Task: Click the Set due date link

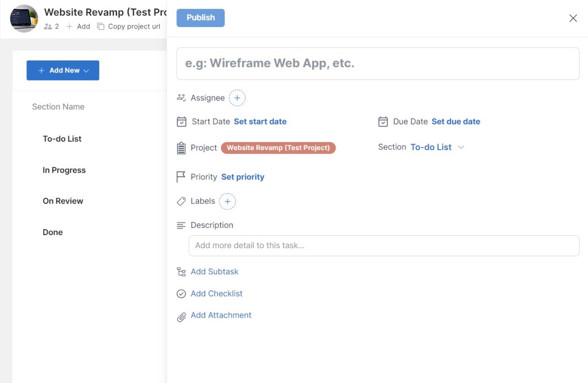Action: point(456,122)
